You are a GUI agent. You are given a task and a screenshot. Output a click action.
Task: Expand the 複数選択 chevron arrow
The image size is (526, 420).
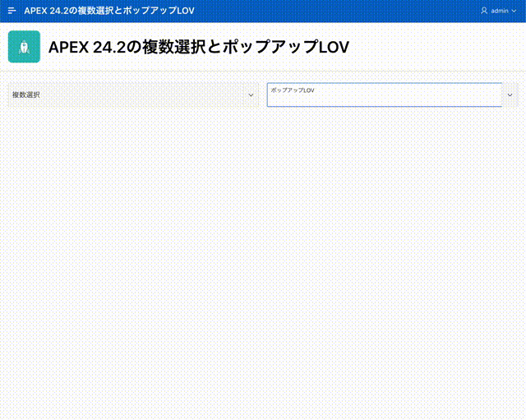[251, 95]
